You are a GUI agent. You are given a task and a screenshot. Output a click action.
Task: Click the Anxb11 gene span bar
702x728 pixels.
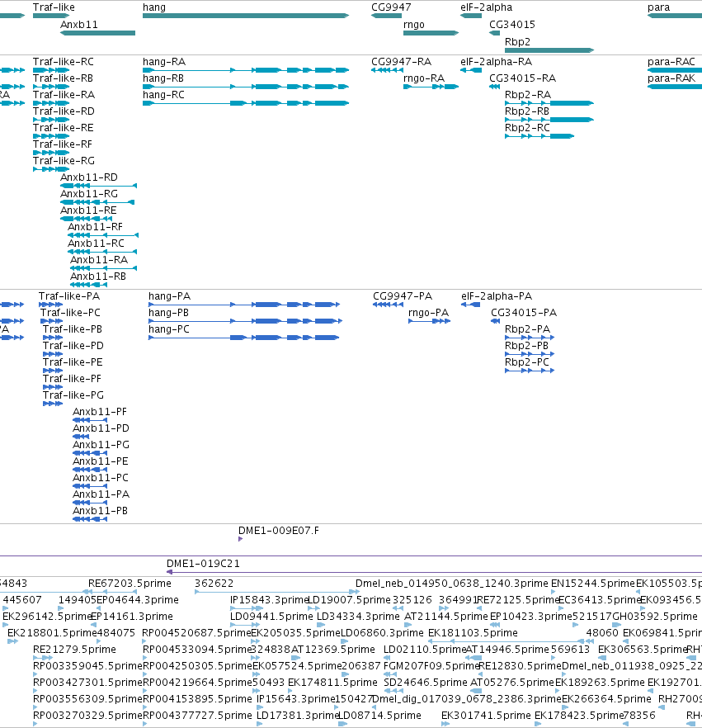98,33
